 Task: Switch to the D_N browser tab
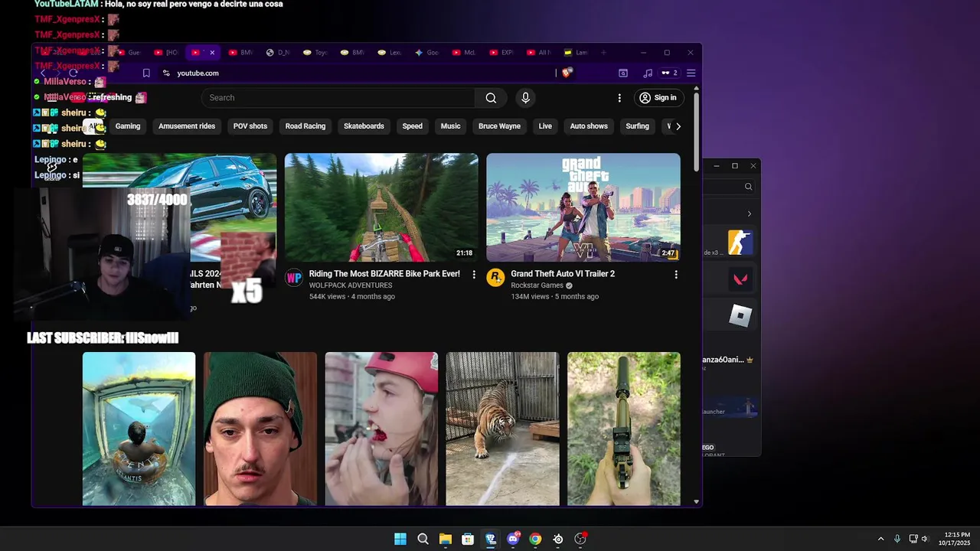coord(278,53)
